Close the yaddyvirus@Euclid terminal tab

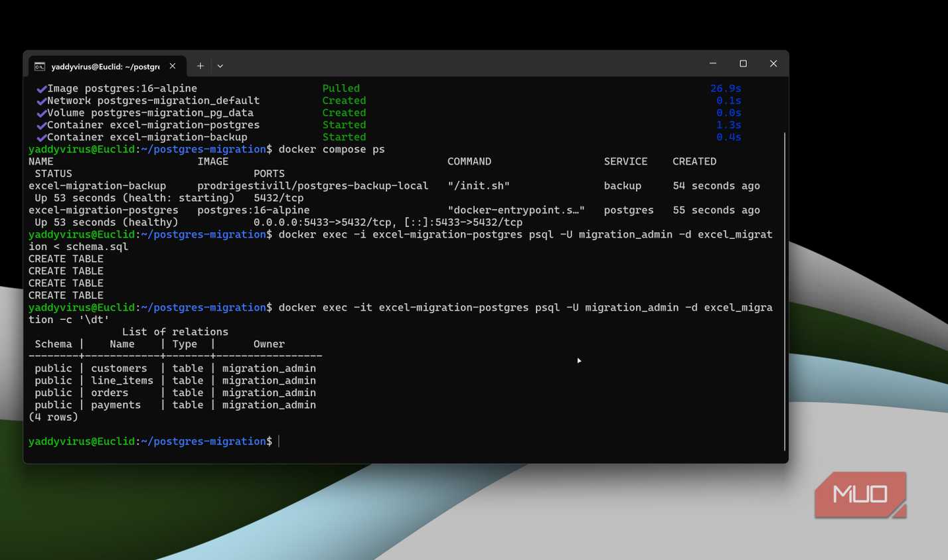[x=173, y=66]
